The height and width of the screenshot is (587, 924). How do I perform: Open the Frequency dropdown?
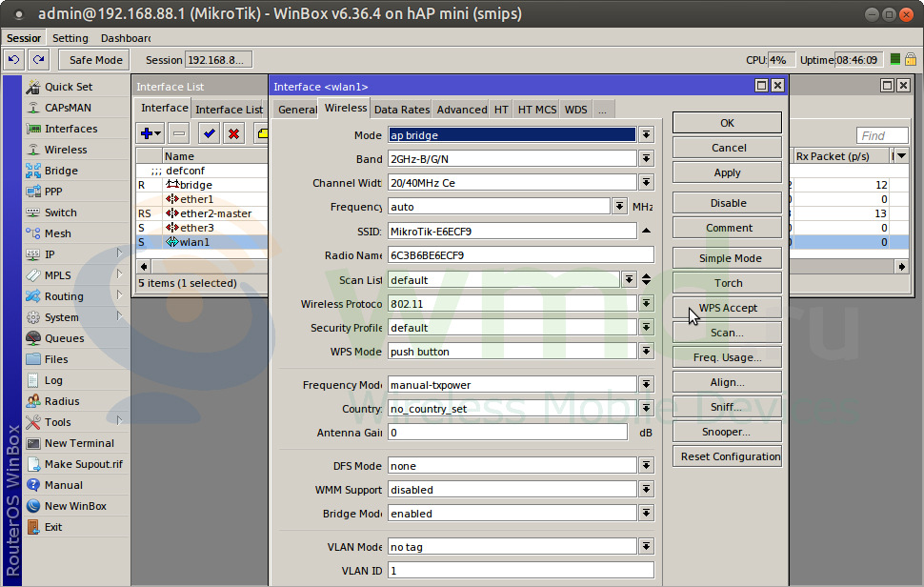[619, 206]
